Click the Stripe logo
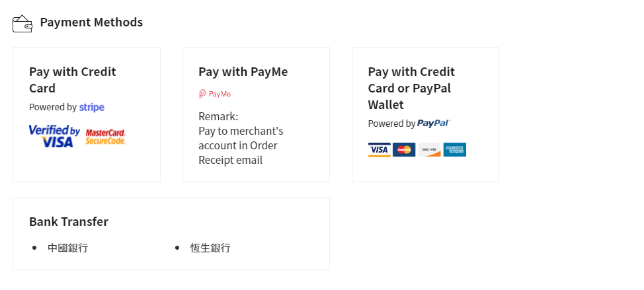Screen dimensions: 644x290 click(x=92, y=108)
